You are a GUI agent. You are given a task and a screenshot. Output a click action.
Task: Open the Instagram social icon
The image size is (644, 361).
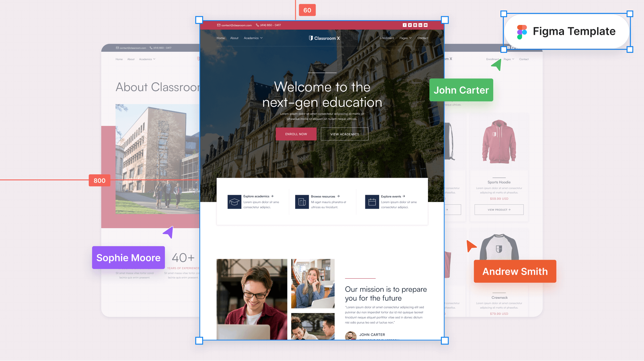coord(415,25)
